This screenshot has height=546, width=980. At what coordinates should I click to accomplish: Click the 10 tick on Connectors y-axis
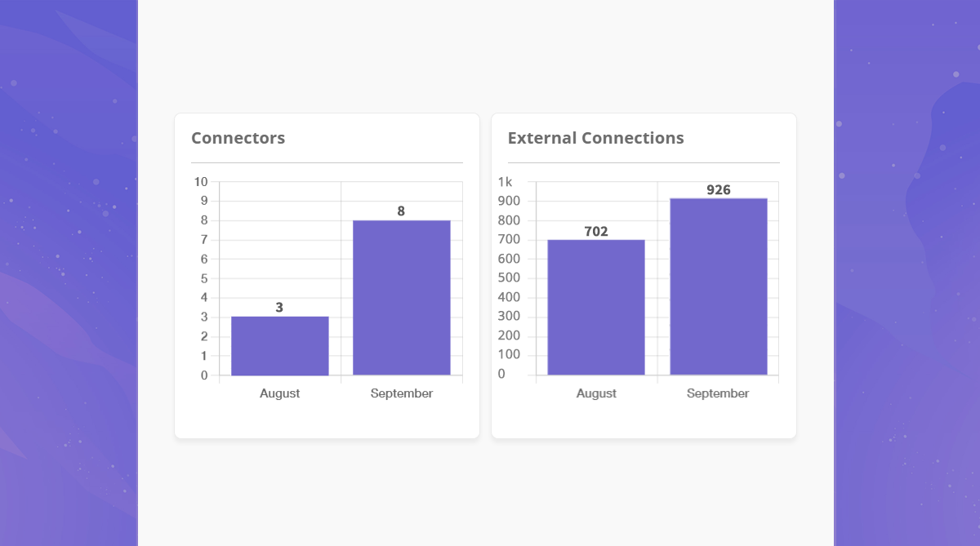[201, 181]
